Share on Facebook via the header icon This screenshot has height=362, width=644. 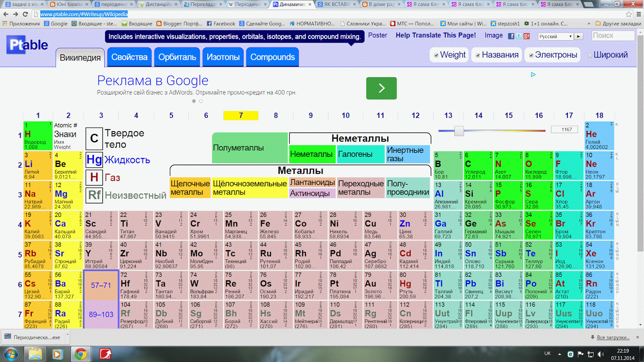pyautogui.click(x=511, y=36)
